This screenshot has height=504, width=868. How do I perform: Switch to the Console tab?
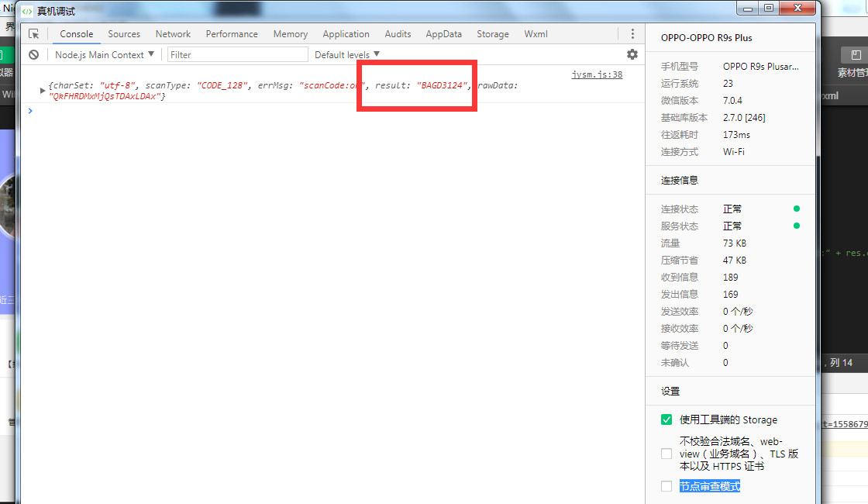coord(77,34)
